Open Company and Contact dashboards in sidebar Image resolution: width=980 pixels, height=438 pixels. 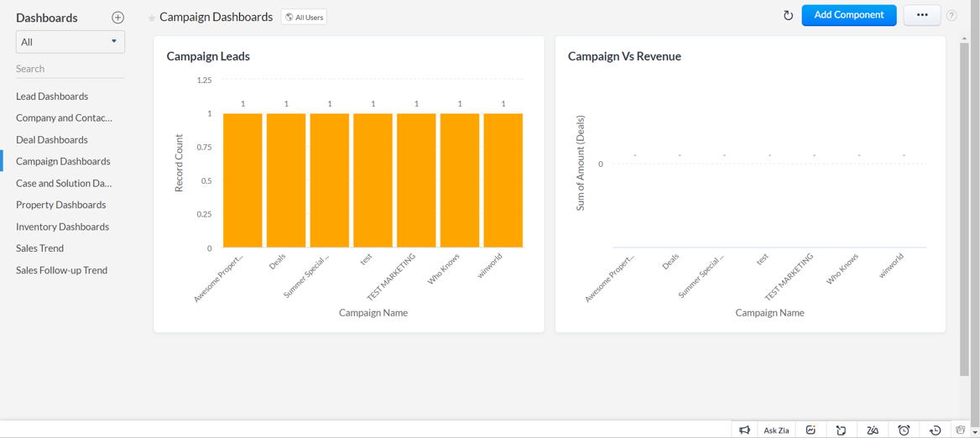click(65, 117)
